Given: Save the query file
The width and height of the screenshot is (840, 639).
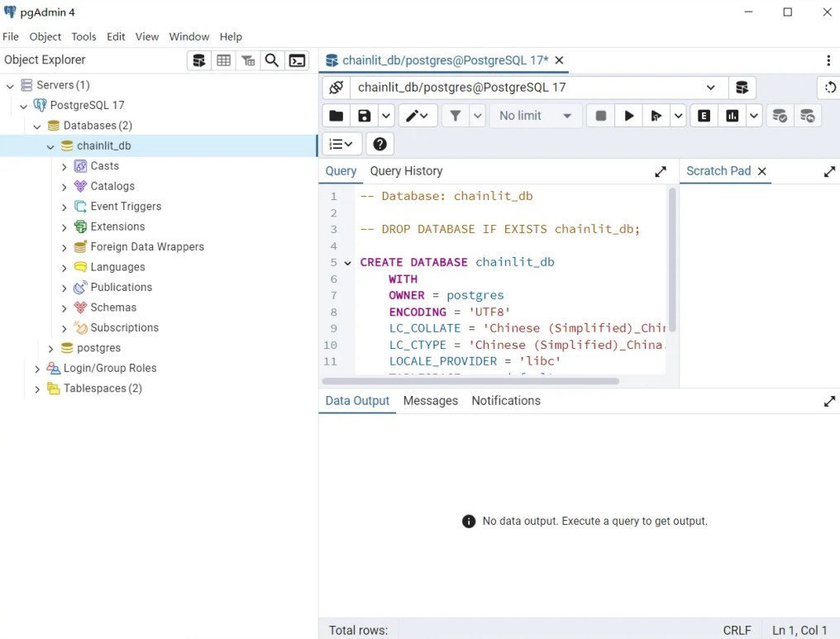Looking at the screenshot, I should 365,116.
